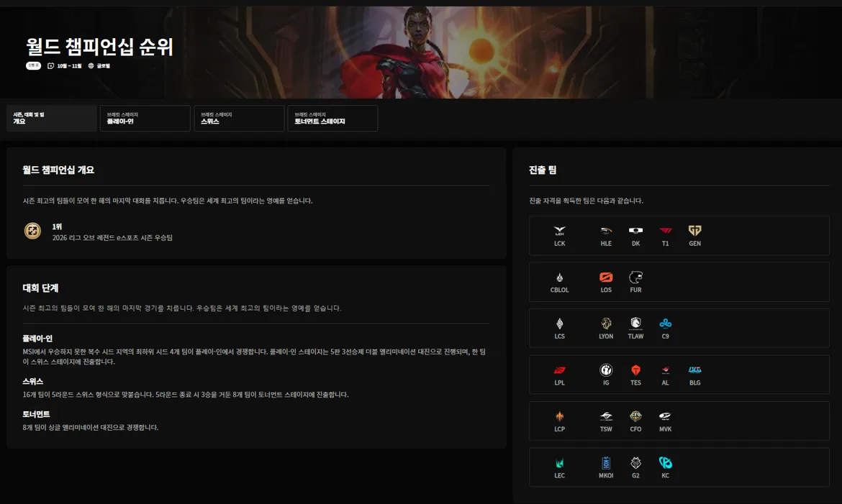Choose the T1 team icon

[x=666, y=231]
